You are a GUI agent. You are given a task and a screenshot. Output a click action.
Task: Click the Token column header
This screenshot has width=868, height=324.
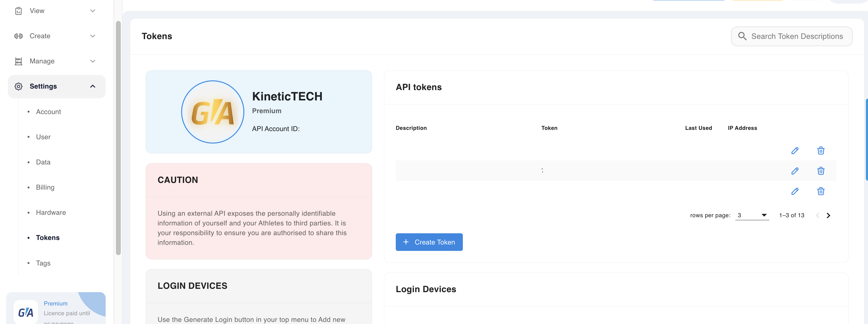click(549, 128)
